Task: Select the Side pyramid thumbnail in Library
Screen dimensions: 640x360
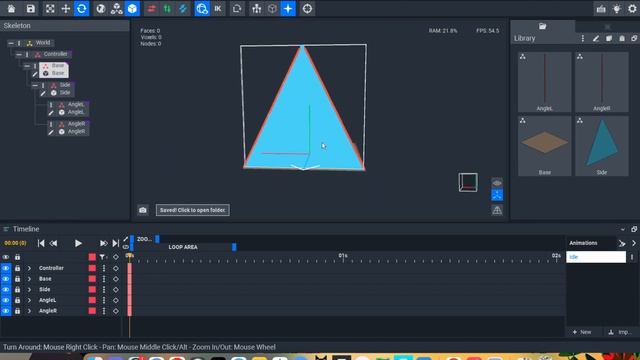Action: click(x=602, y=146)
